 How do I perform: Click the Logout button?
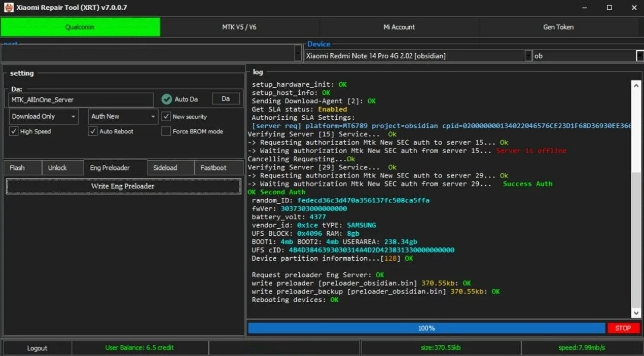pos(37,348)
